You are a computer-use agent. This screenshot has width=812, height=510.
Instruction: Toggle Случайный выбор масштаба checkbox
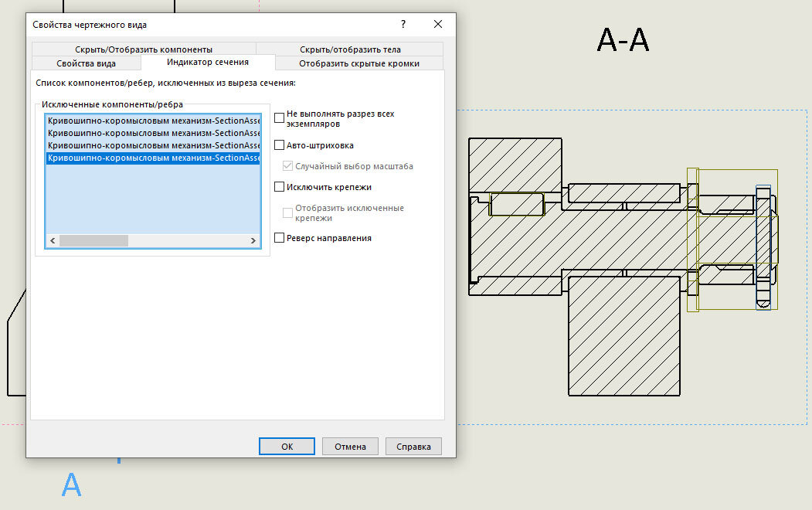coord(287,165)
